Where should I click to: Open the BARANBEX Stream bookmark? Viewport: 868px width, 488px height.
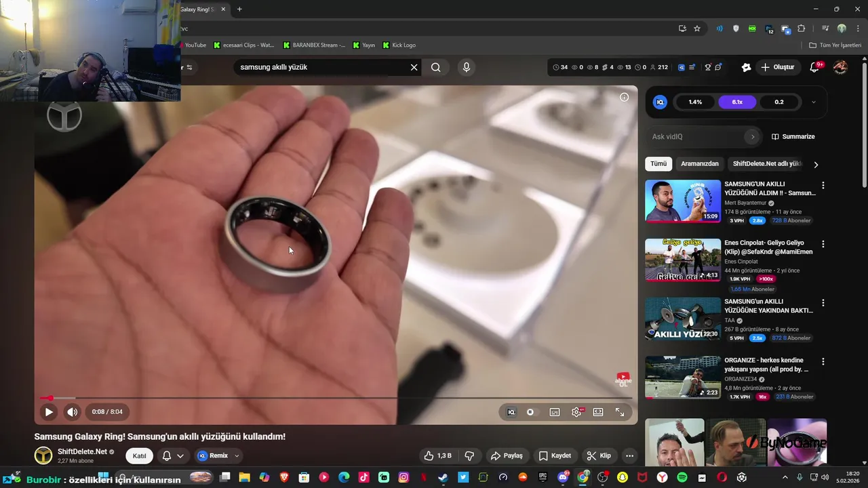click(314, 45)
